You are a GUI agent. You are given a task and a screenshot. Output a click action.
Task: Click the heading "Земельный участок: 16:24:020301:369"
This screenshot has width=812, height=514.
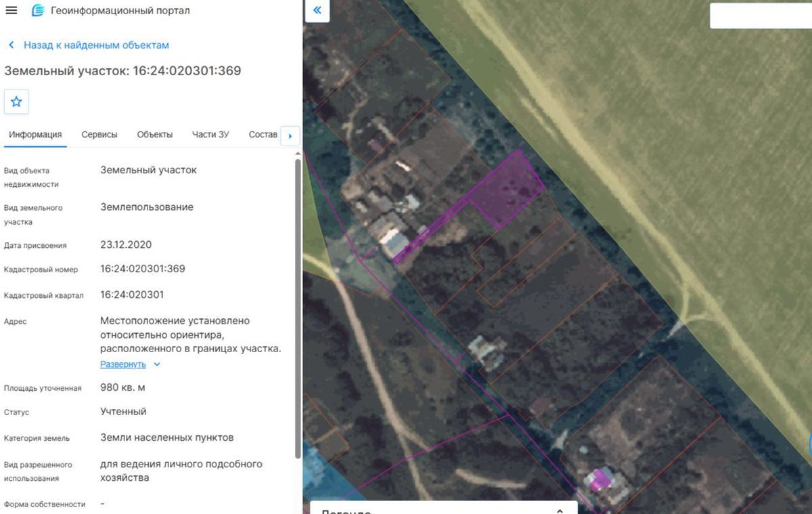point(122,70)
